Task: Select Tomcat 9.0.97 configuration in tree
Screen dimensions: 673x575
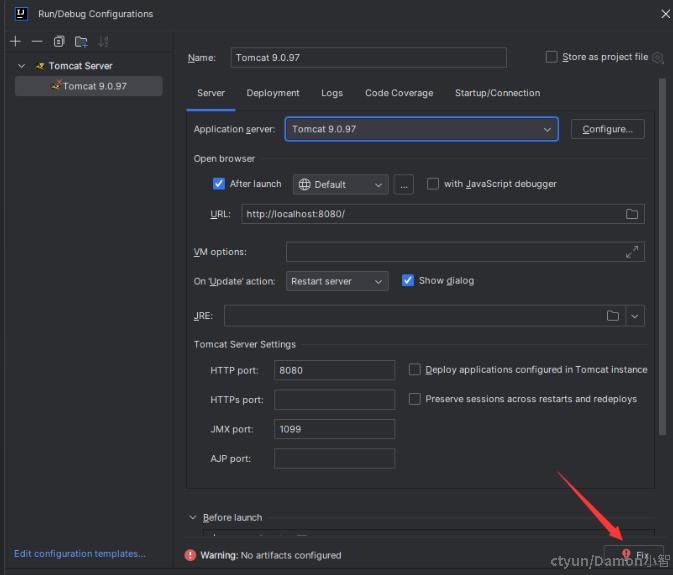Action: tap(89, 86)
